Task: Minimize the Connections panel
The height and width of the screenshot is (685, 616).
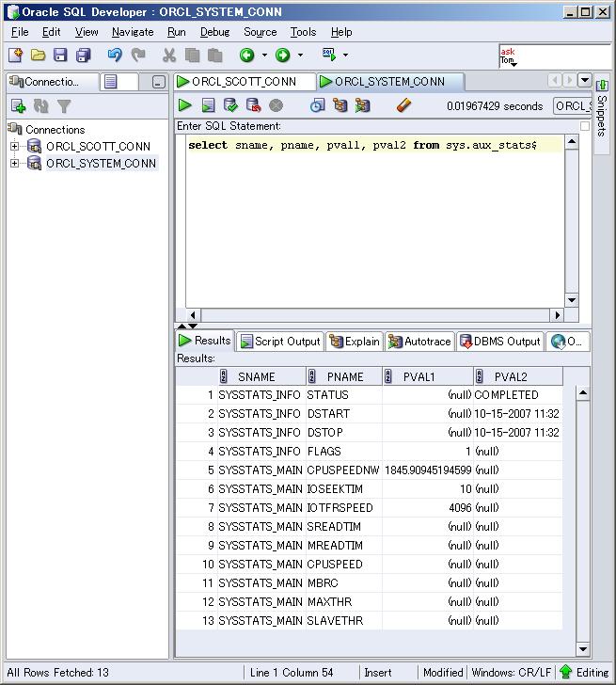Action: coord(159,82)
